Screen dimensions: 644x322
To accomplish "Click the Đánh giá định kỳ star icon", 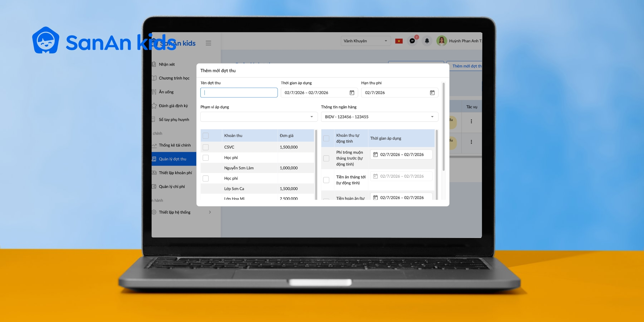I will [154, 106].
